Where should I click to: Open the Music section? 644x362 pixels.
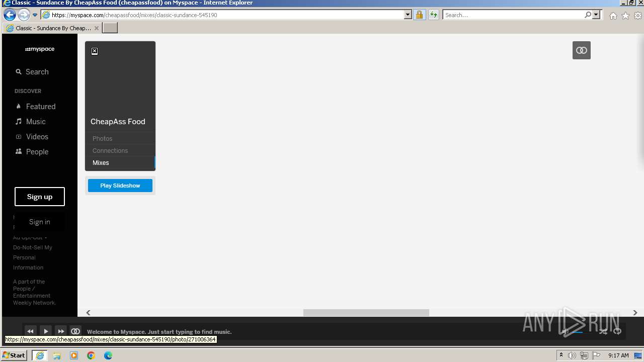36,122
